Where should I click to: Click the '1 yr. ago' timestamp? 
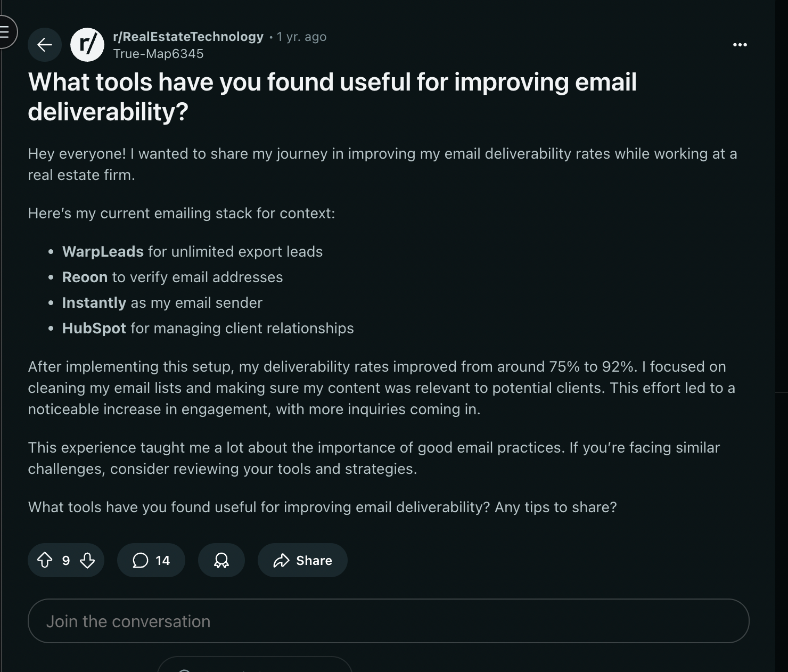click(x=301, y=36)
